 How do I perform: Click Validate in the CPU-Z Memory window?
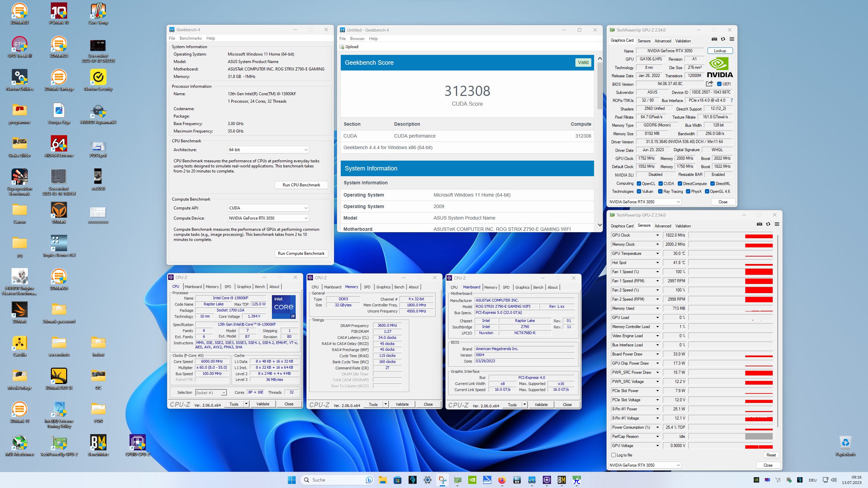[x=402, y=404]
